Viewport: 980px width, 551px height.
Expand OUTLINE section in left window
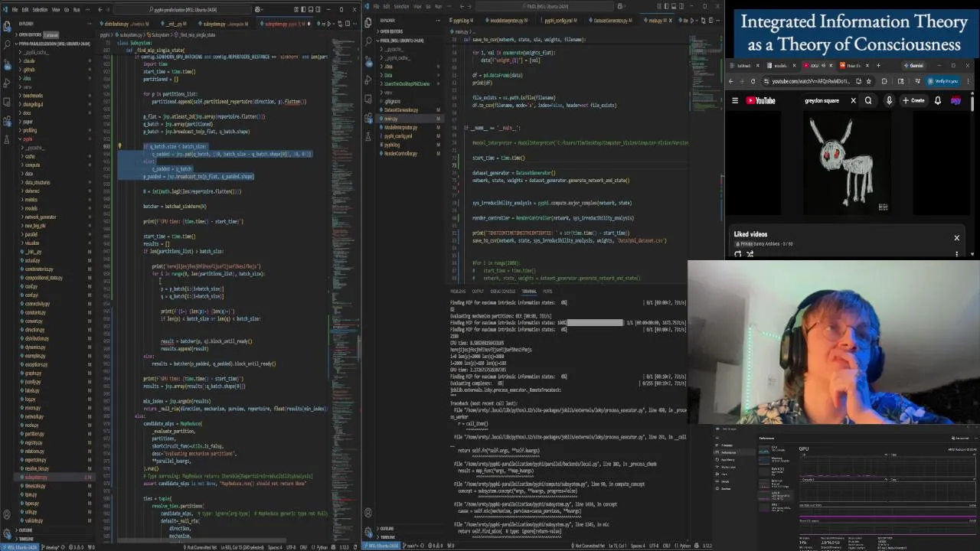coord(55,530)
